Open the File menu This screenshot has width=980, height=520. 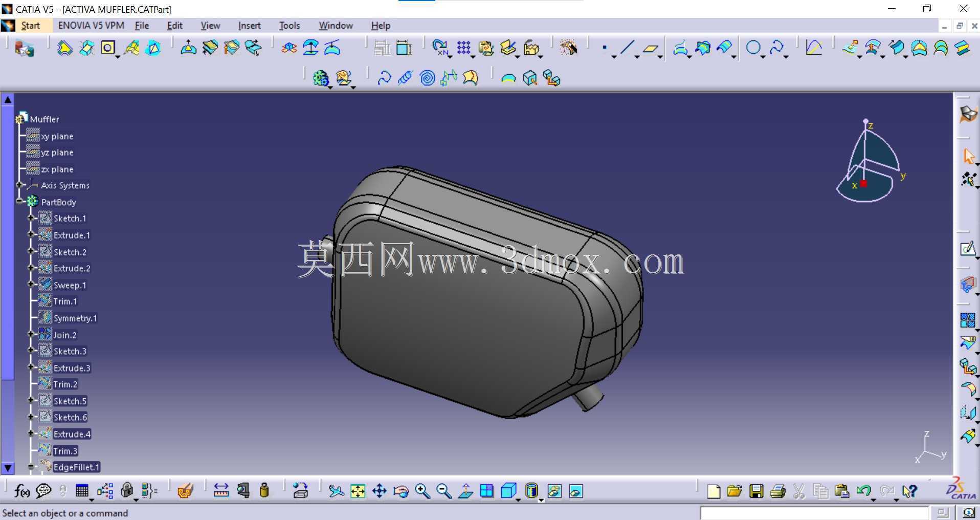click(x=142, y=26)
